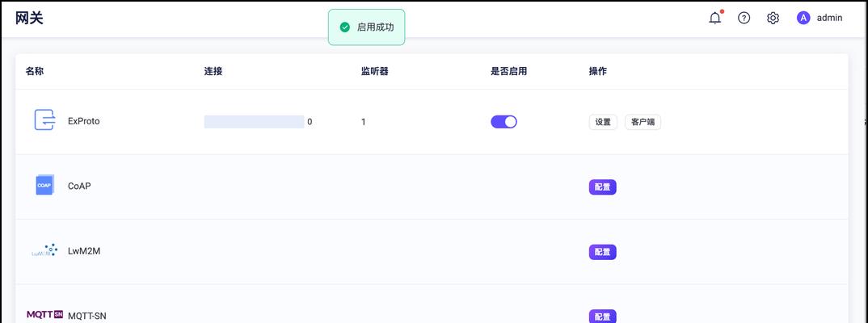The width and height of the screenshot is (868, 323).
Task: Click the LwM2M gateway logo
Action: point(44,250)
